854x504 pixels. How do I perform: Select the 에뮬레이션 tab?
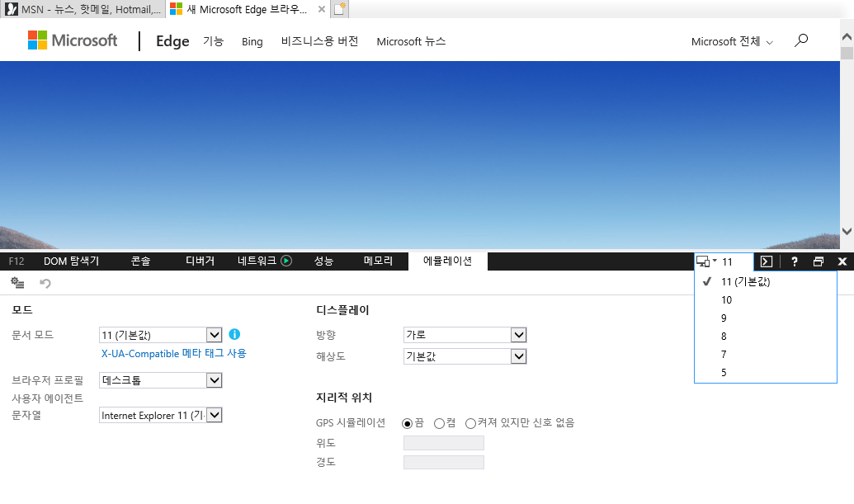[448, 261]
